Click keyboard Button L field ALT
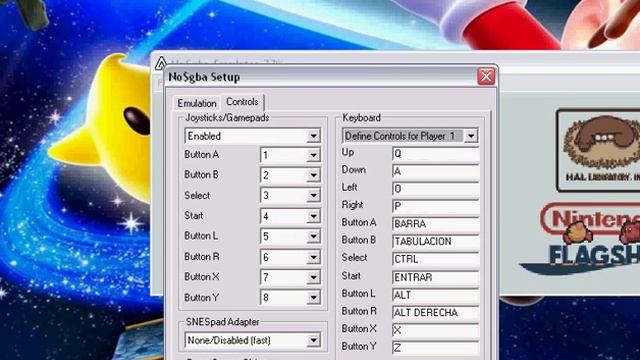The height and width of the screenshot is (360, 640). [x=436, y=295]
